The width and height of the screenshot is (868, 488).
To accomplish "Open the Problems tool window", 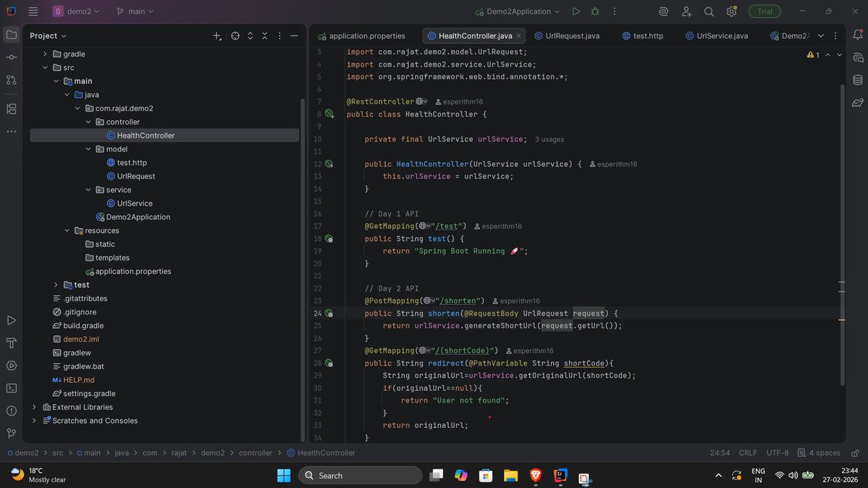I will pyautogui.click(x=11, y=411).
